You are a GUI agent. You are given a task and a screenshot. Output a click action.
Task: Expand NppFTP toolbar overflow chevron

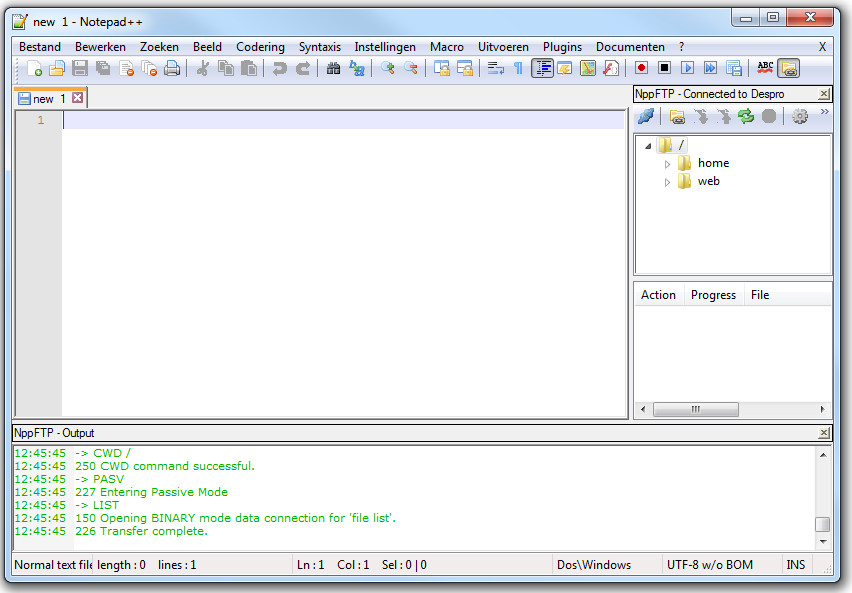tap(824, 112)
